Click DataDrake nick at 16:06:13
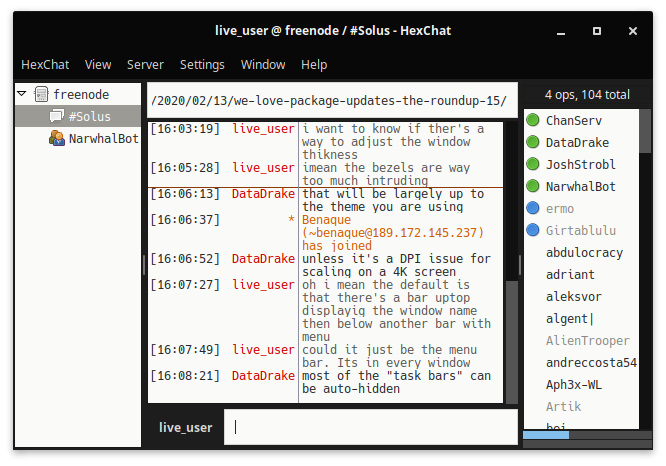This screenshot has height=466, width=666. (263, 194)
